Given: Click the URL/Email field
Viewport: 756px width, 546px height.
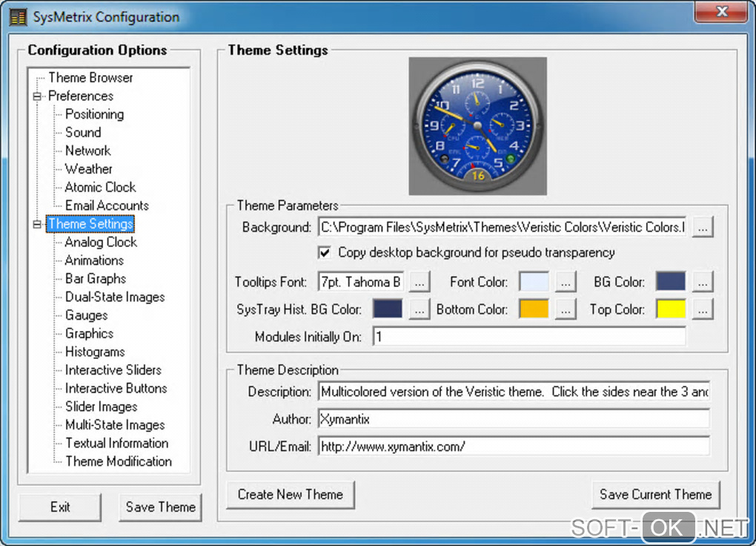Looking at the screenshot, I should tap(514, 447).
